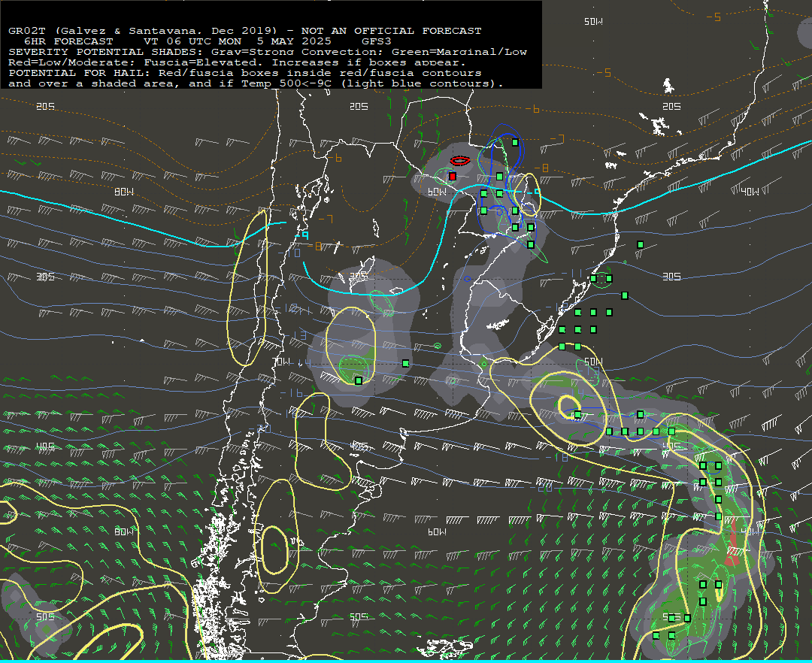
Task: Click the 'GR02T' product code text
Action: coord(26,31)
